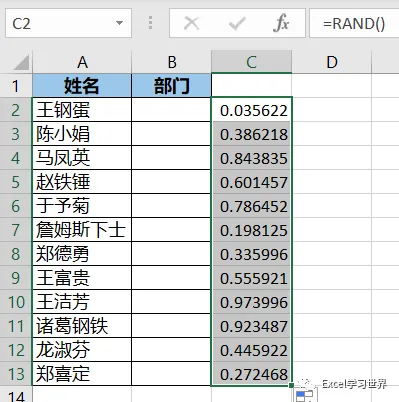Screen dimensions: 399x402
Task: Click the cell showing 0.386218
Action: tap(252, 134)
